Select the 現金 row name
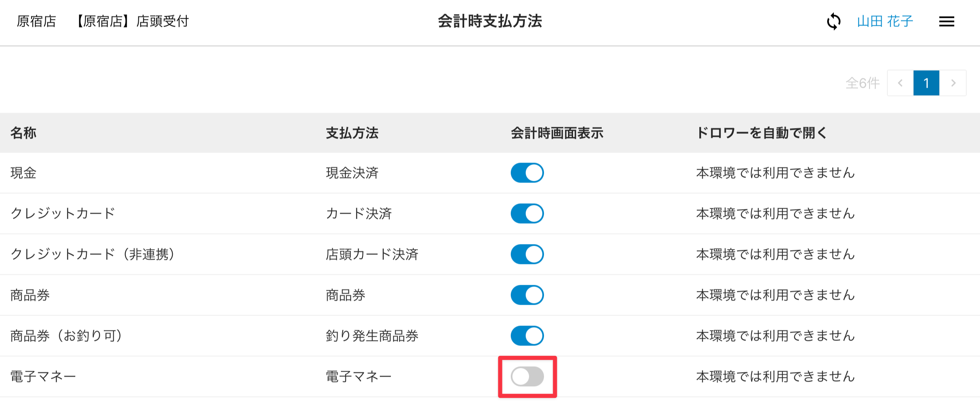This screenshot has height=407, width=980. pyautogui.click(x=24, y=173)
